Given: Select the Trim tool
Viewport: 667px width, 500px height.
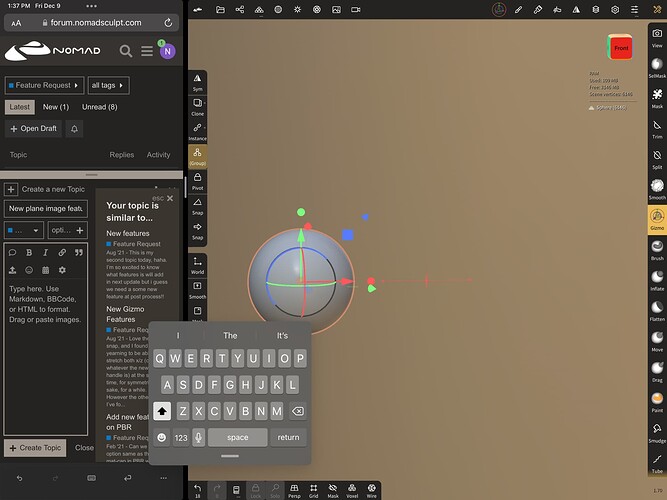Looking at the screenshot, I should click(657, 129).
